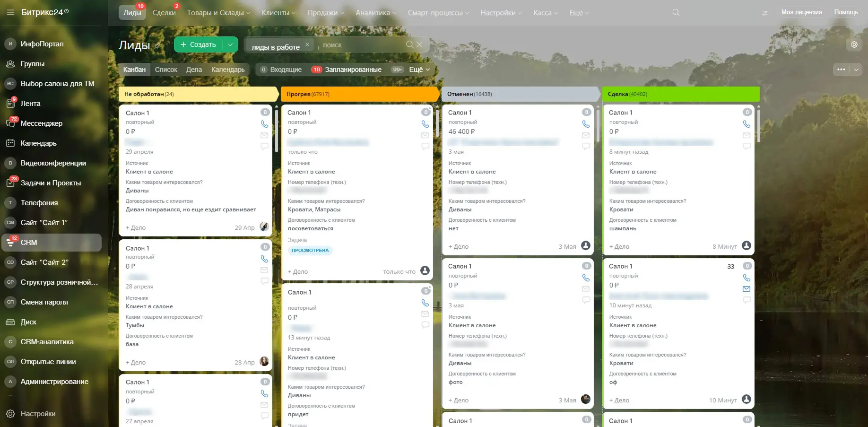Open Мессенджер from the sidebar
868x427 pixels.
click(x=41, y=123)
